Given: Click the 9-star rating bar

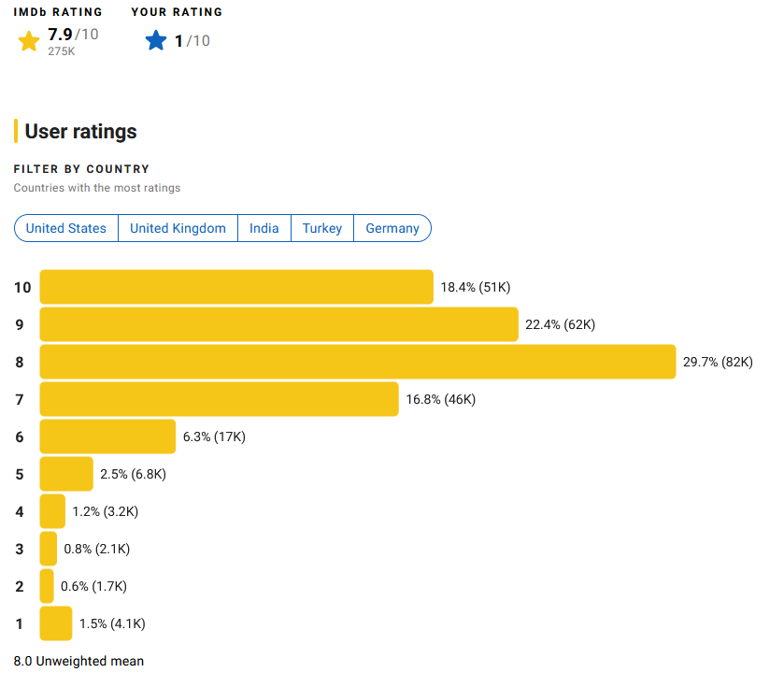Looking at the screenshot, I should (279, 324).
